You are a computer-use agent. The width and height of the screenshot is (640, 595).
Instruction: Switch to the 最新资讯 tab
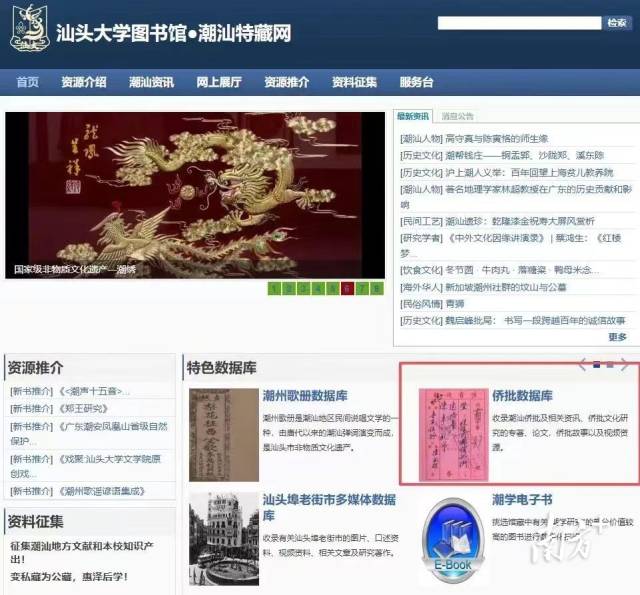(413, 116)
